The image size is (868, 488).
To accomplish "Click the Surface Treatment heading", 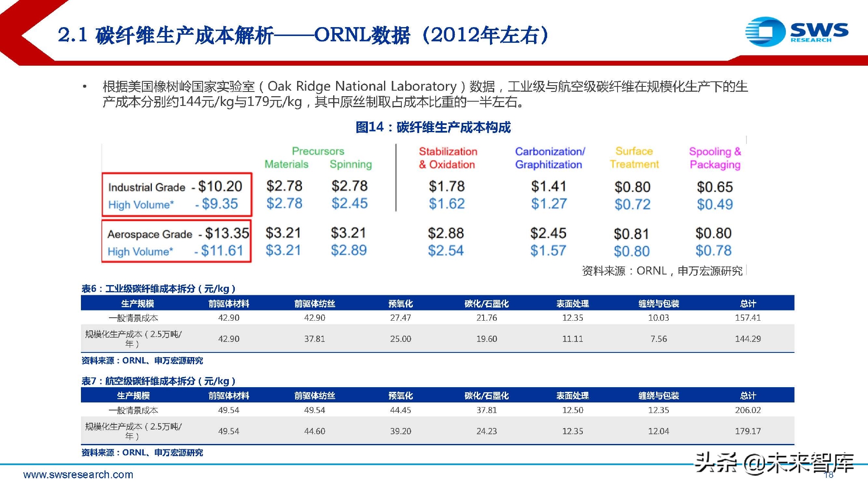I will (x=634, y=158).
